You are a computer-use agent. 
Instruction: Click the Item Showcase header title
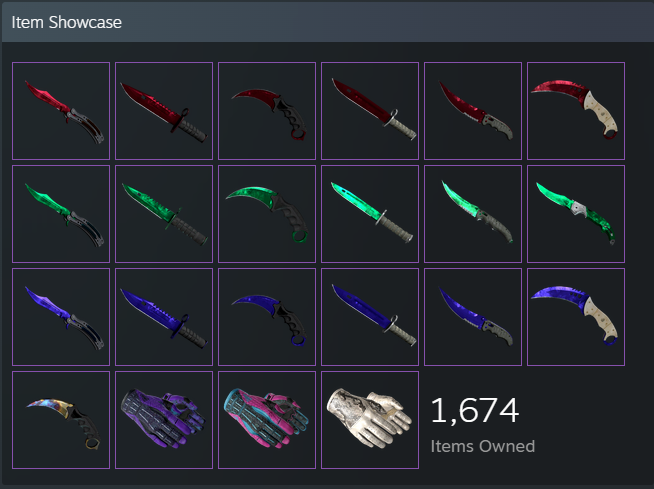coord(67,23)
